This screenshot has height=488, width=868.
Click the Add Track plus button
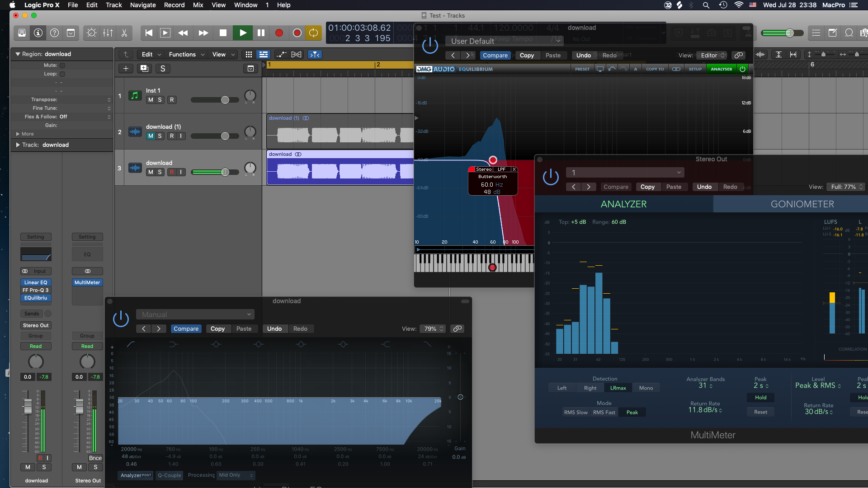(x=126, y=69)
